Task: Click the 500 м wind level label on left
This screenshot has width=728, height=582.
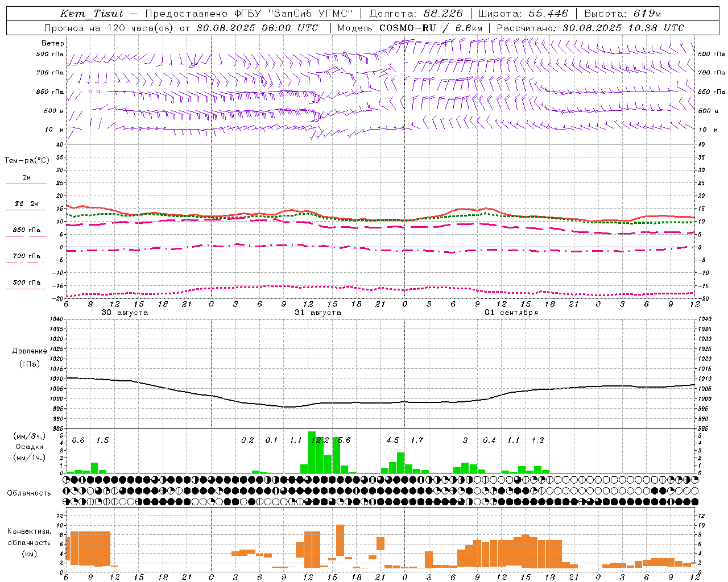Action: [x=54, y=111]
